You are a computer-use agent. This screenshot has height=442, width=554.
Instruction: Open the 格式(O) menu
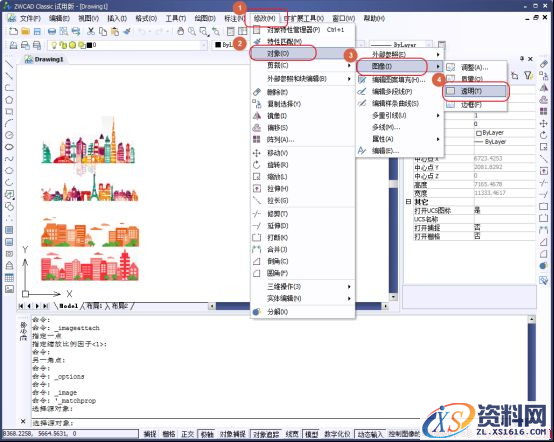146,18
